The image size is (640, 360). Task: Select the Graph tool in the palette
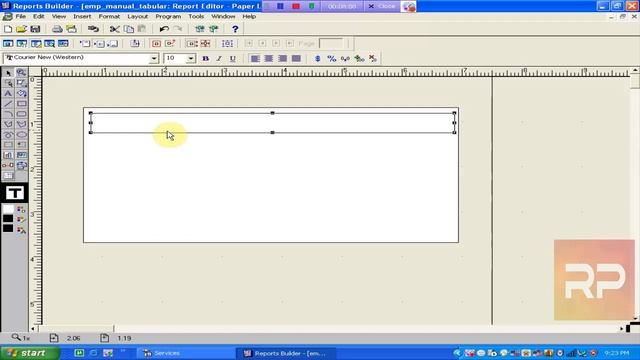point(8,155)
